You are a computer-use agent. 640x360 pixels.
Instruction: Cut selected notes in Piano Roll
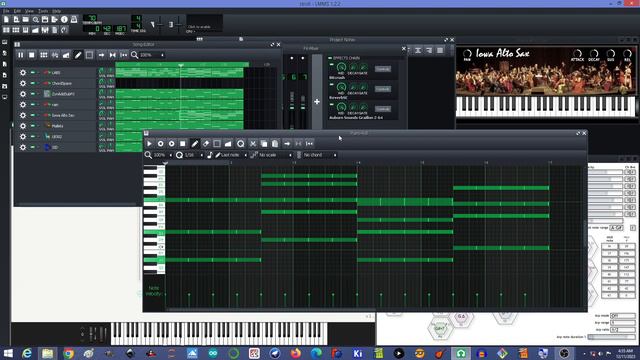[253, 144]
